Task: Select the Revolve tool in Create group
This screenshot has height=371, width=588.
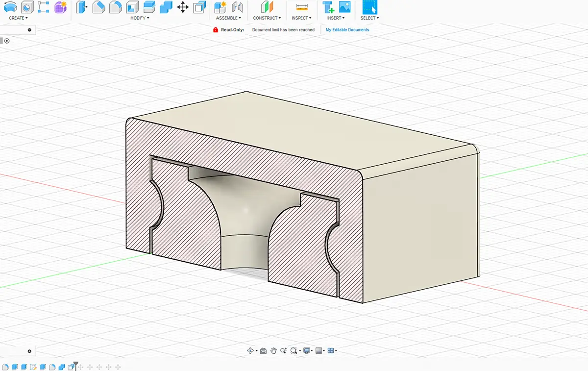Action: pos(10,7)
